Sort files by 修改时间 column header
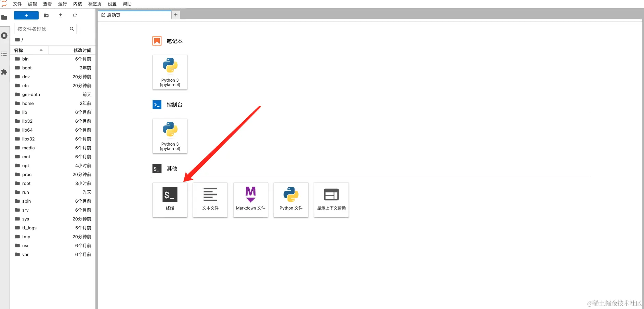 [72, 50]
